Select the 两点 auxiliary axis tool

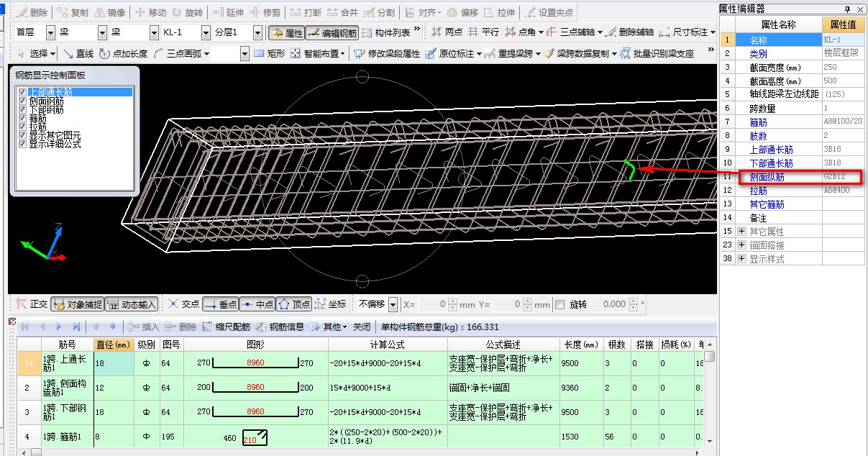coord(447,32)
